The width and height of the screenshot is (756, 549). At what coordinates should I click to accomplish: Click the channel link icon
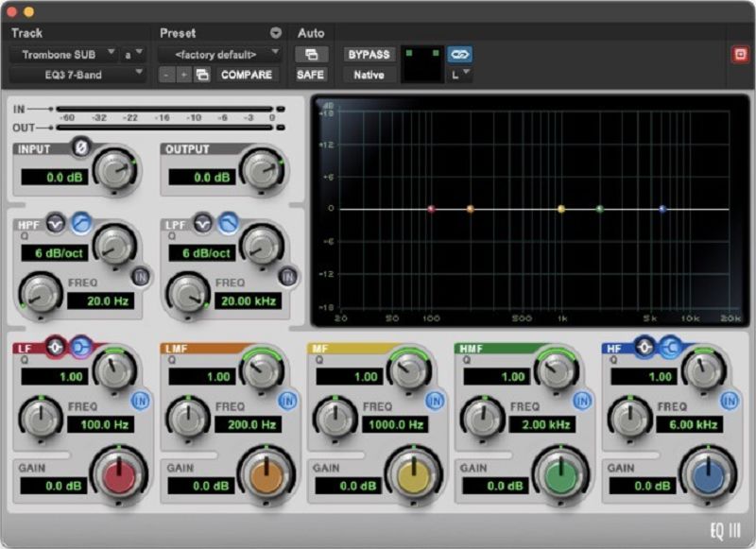pyautogui.click(x=459, y=55)
